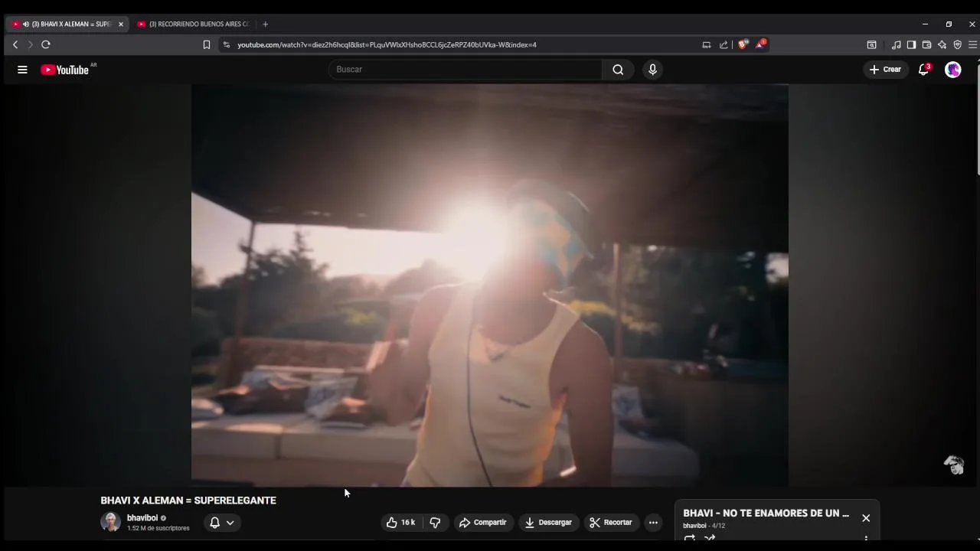Viewport: 980px width, 551px height.
Task: Open the tab search icon in toolbar
Action: [871, 45]
